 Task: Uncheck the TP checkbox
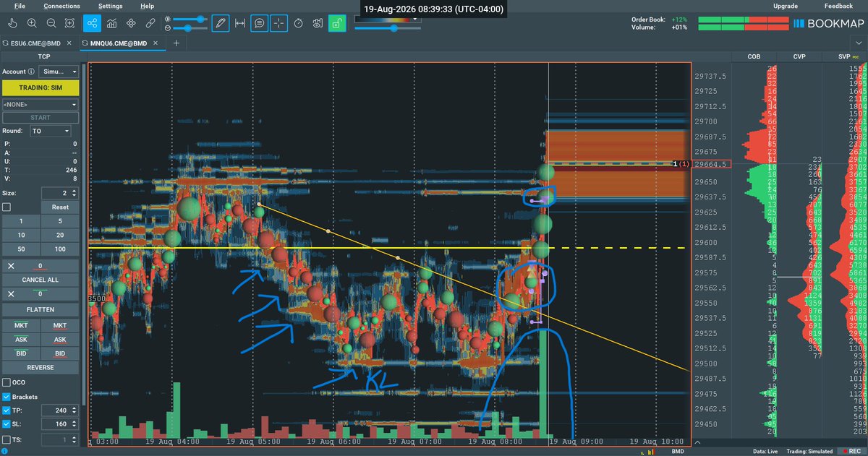point(7,410)
